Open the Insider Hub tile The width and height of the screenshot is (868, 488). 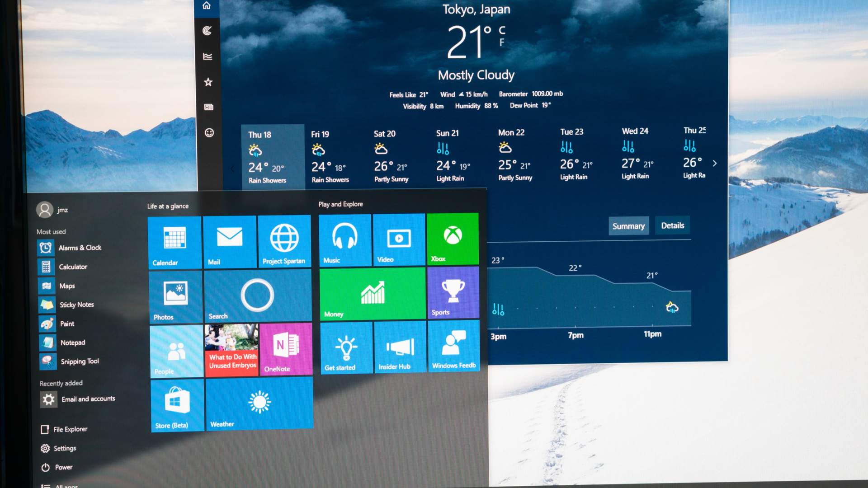pos(400,347)
